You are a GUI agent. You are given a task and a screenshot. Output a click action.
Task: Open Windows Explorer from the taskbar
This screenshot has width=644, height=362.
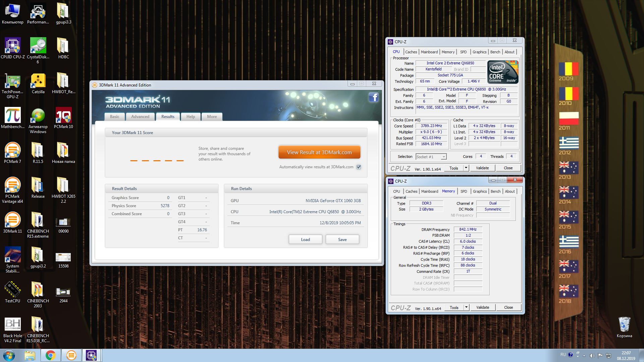(30, 355)
